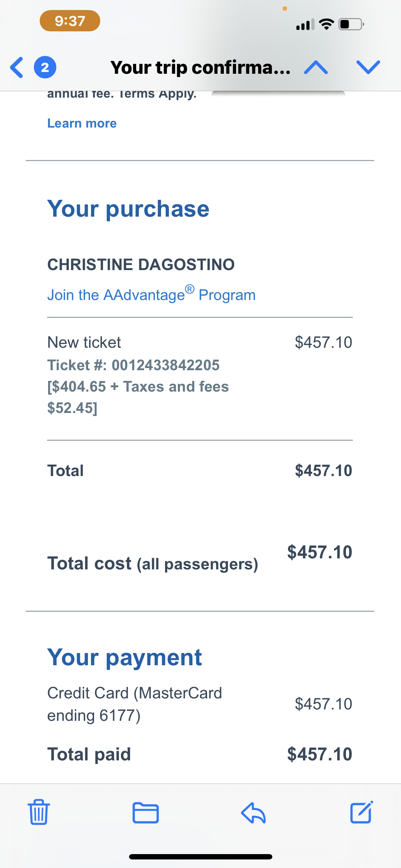Move message using the folder icon

(x=145, y=813)
